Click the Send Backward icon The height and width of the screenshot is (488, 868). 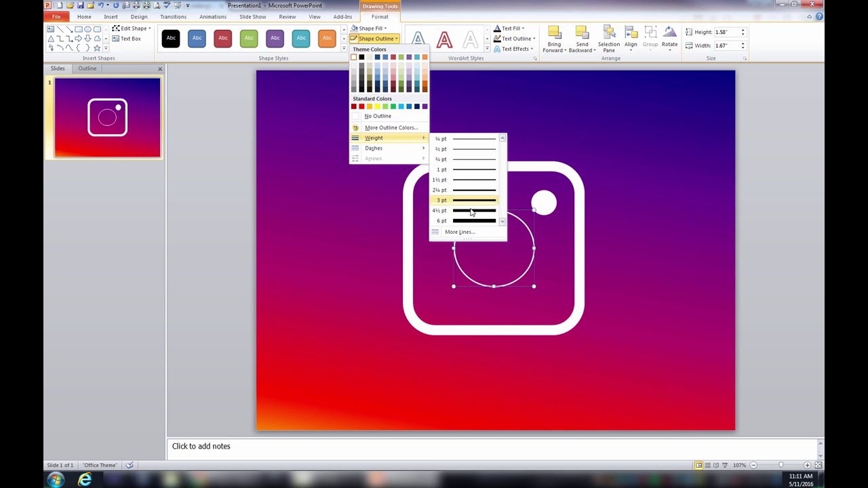[x=581, y=33]
